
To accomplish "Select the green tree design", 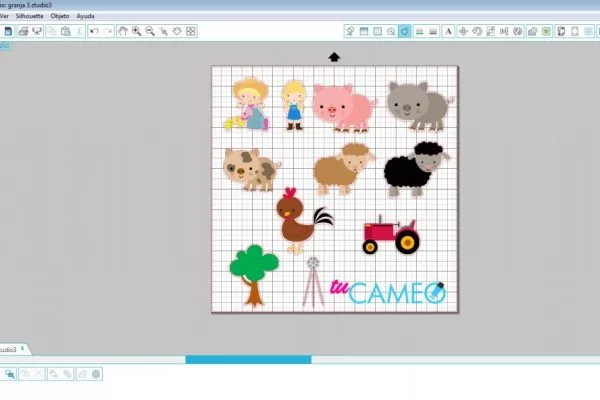I will (254, 276).
